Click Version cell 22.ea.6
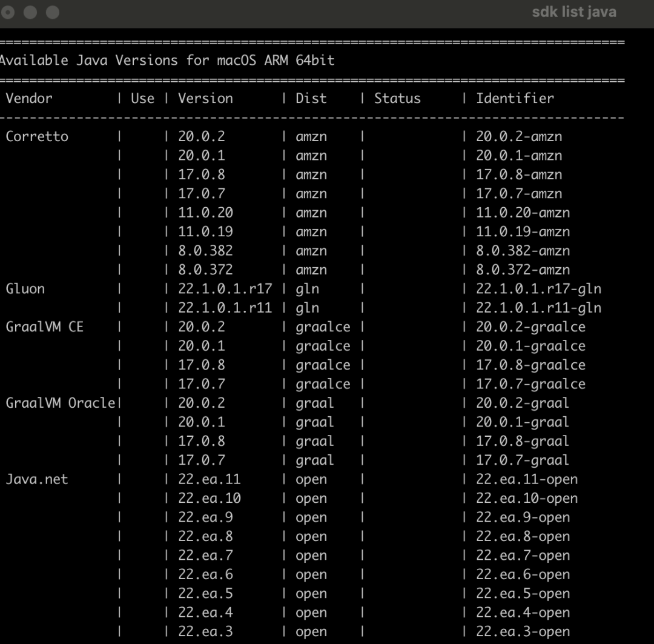Screen dimensions: 654x644 click(x=206, y=574)
